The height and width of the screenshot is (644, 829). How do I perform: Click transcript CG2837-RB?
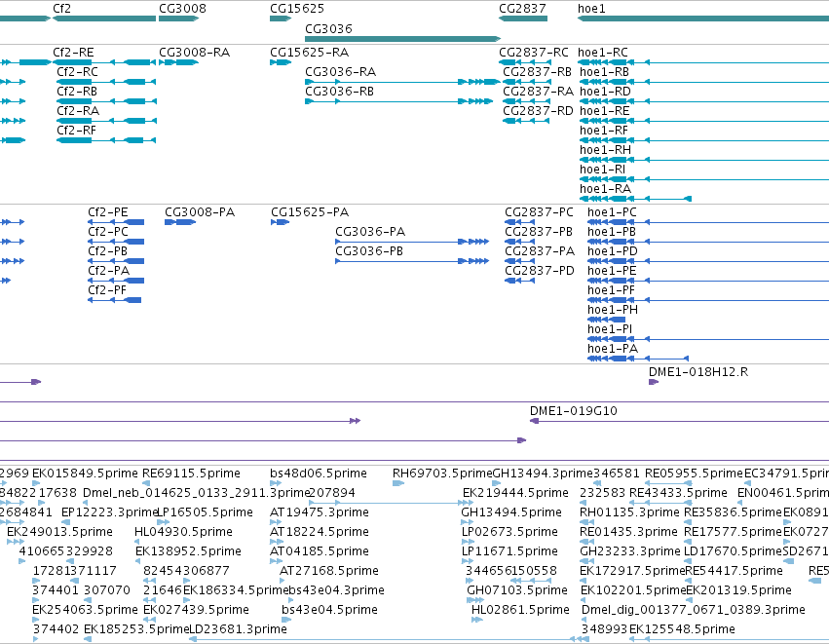pyautogui.click(x=537, y=72)
